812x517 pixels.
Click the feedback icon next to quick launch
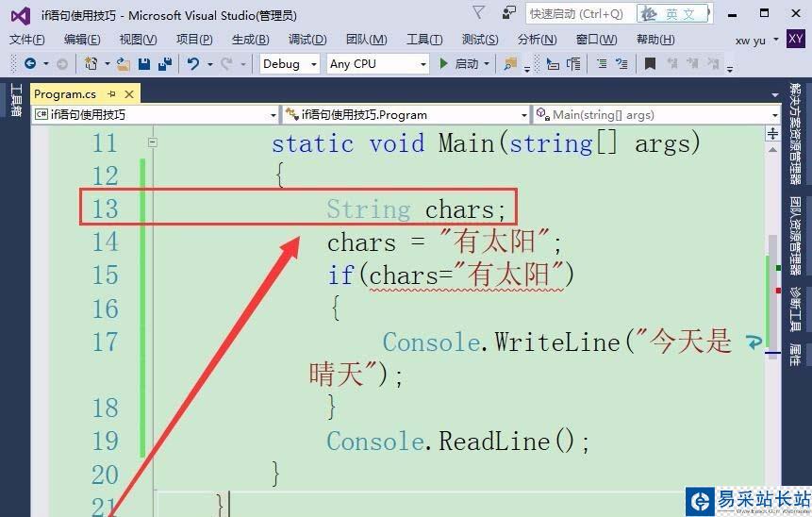point(509,13)
